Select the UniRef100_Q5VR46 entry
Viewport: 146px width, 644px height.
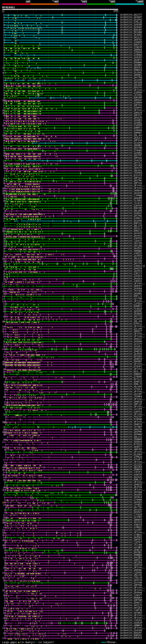point(131,593)
